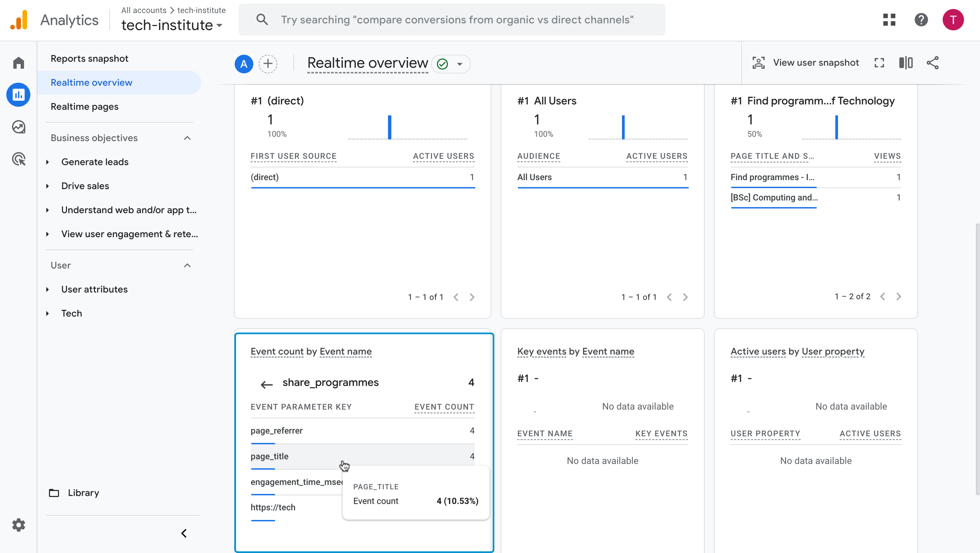Enter full screen mode icon
The width and height of the screenshot is (980, 553).
[879, 63]
